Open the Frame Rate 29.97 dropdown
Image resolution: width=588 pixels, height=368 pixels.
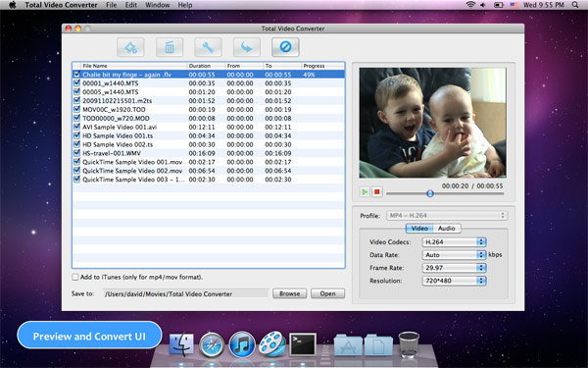pos(454,268)
